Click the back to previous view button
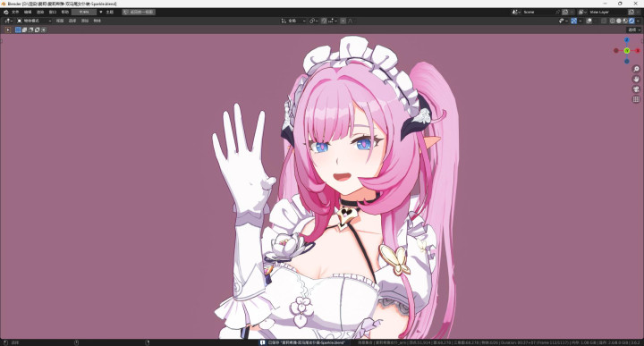Image resolution: width=644 pixels, height=346 pixels. click(x=139, y=12)
